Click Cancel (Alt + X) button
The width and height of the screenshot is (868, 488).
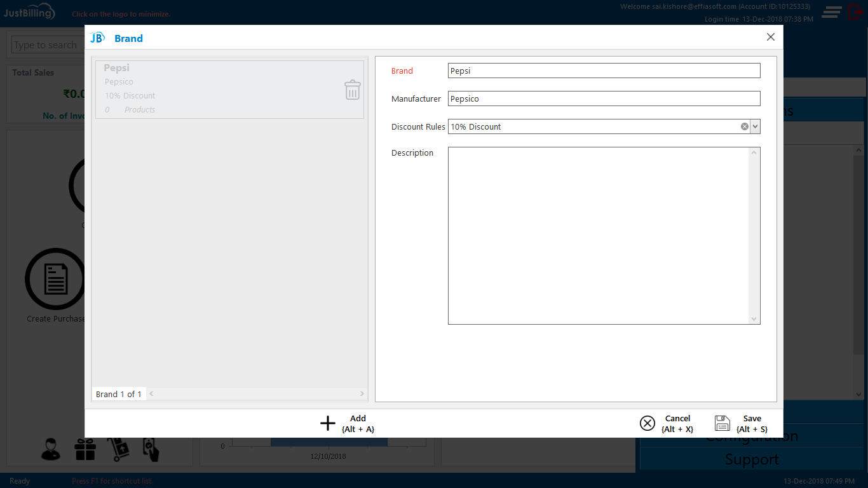pyautogui.click(x=667, y=423)
